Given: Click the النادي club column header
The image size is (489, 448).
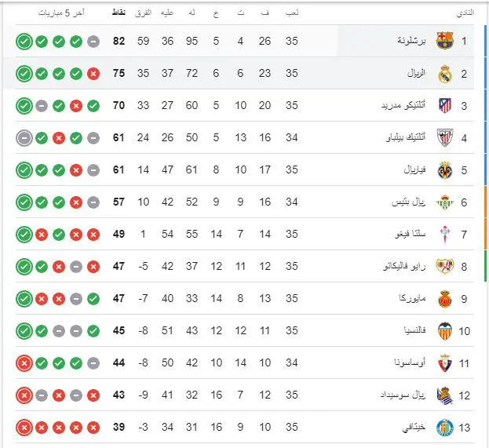Looking at the screenshot, I should 465,13.
